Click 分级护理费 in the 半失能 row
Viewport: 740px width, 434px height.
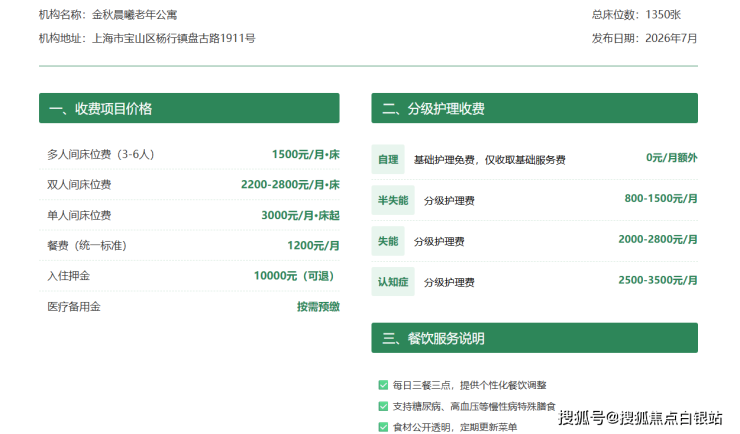tap(449, 201)
